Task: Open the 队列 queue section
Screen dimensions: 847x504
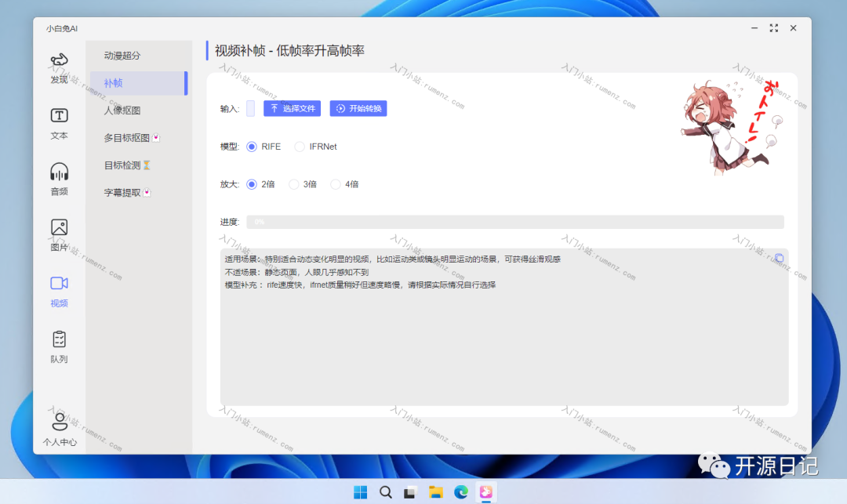Action: [59, 347]
